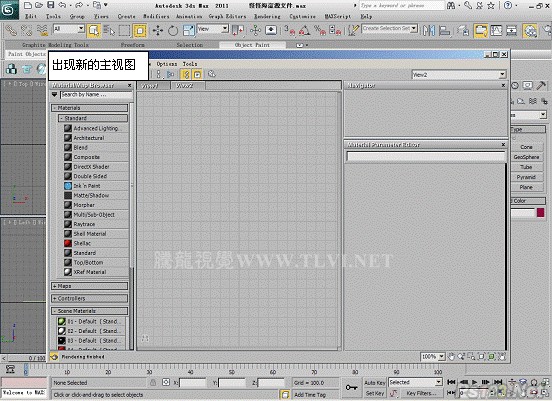
Task: Open the View2 view dropdown
Action: point(460,75)
